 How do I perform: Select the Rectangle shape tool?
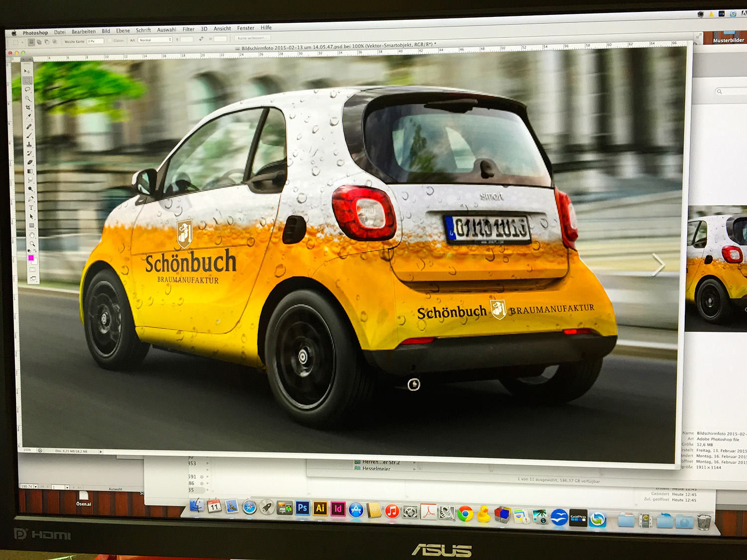point(31,225)
